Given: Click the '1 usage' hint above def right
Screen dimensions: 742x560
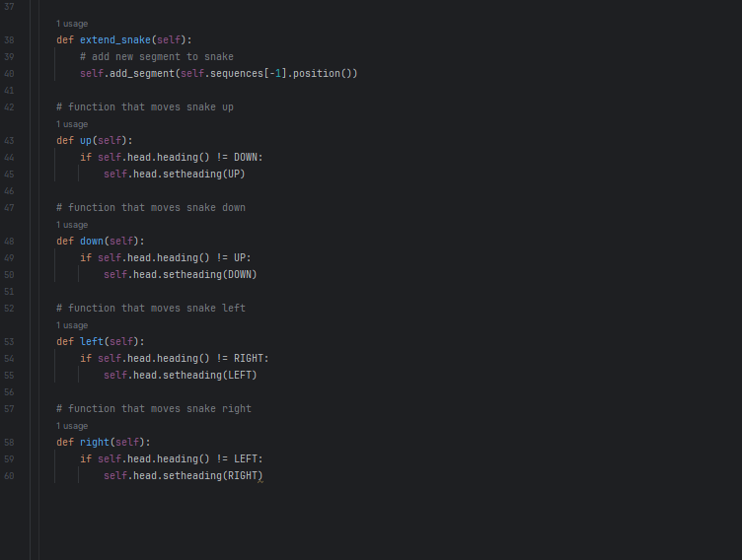Looking at the screenshot, I should (72, 426).
